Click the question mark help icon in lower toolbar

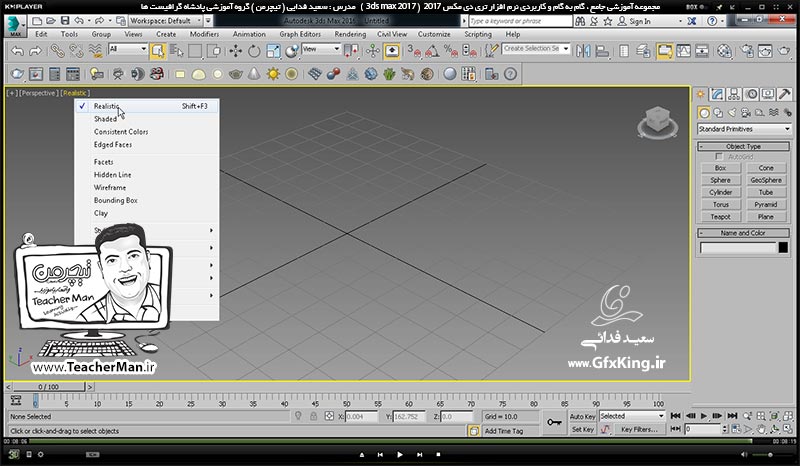tap(510, 74)
